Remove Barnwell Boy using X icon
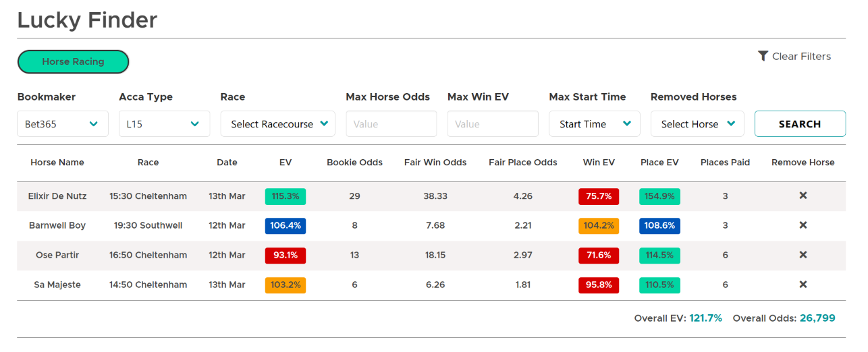 pyautogui.click(x=803, y=225)
